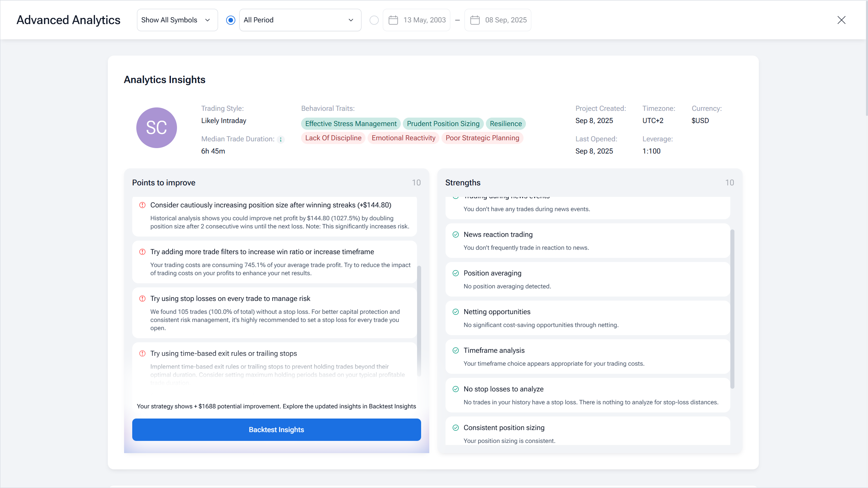Screen dimensions: 868x488
Task: Click the Points to improve scrollbar
Action: (x=419, y=321)
